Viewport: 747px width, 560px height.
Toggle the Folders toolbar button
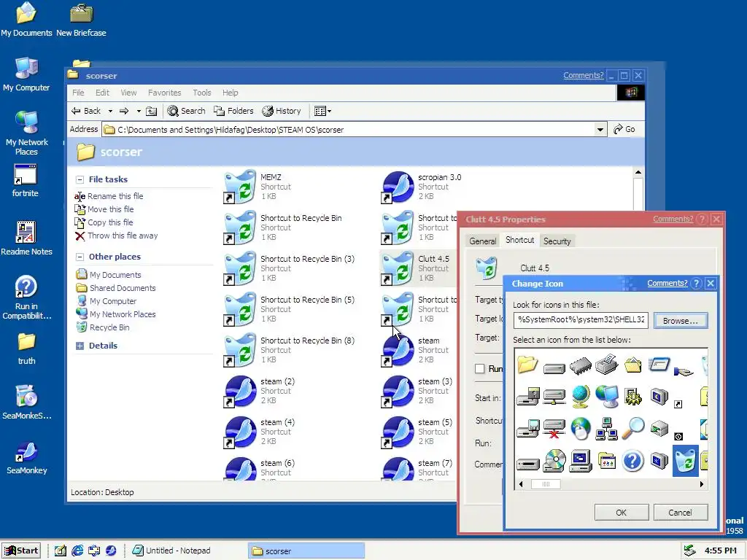click(x=233, y=111)
